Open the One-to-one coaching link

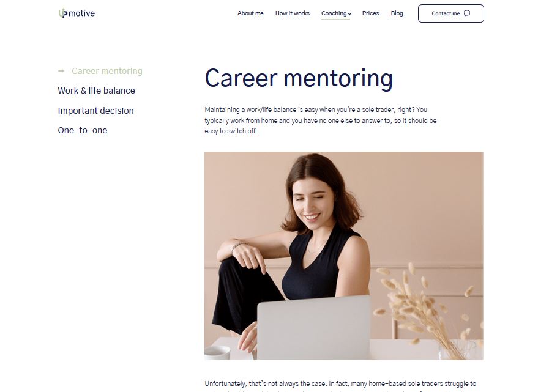click(82, 130)
